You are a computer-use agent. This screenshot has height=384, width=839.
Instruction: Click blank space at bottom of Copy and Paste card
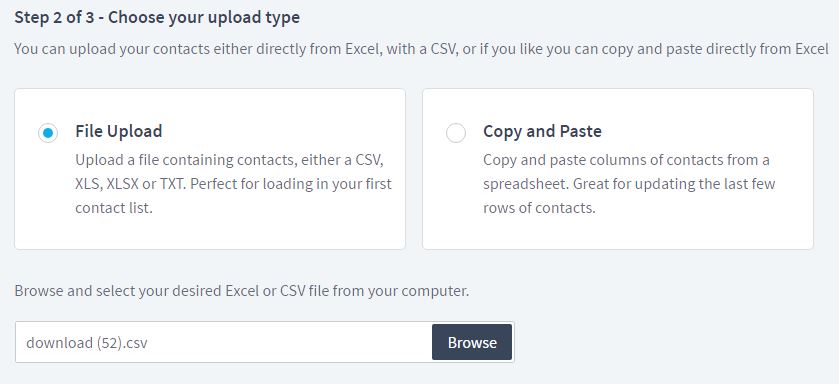point(617,233)
